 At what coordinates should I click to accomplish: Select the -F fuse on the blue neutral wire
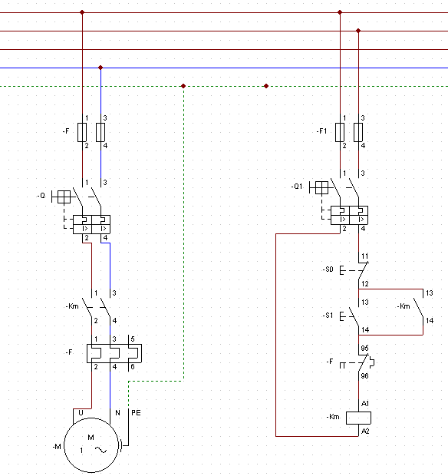point(100,132)
